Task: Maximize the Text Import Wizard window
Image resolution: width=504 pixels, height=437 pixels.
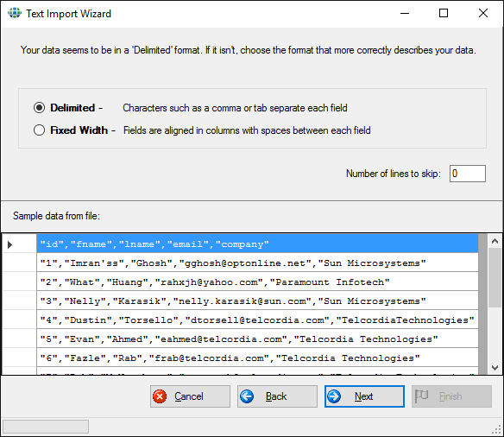Action: [444, 13]
